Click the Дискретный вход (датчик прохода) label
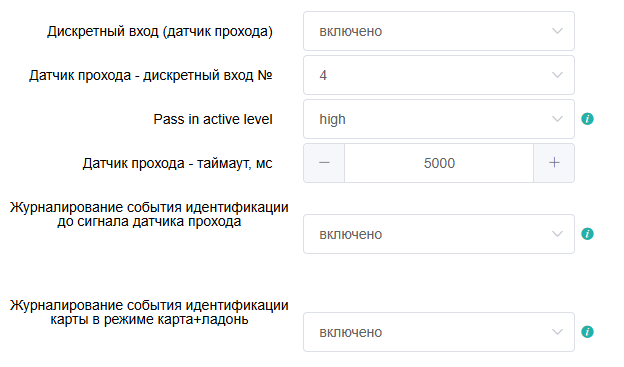The width and height of the screenshot is (624, 367). pyautogui.click(x=160, y=31)
